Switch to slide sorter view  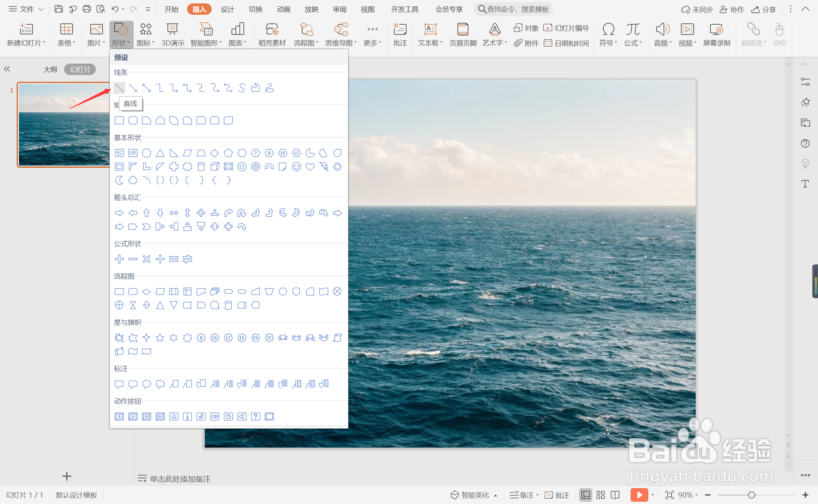[601, 495]
